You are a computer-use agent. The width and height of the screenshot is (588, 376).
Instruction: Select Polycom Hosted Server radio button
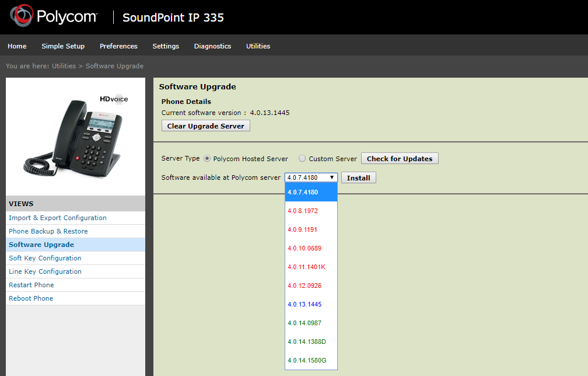coord(207,159)
